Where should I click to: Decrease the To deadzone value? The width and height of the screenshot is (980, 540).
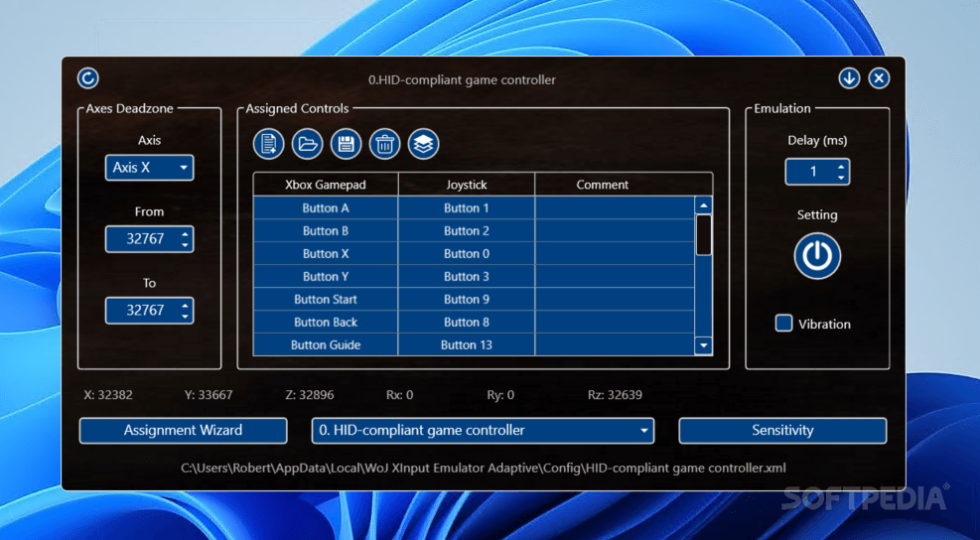[185, 316]
